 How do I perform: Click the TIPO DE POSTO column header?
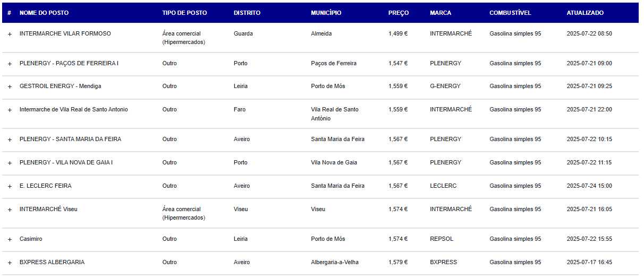184,13
